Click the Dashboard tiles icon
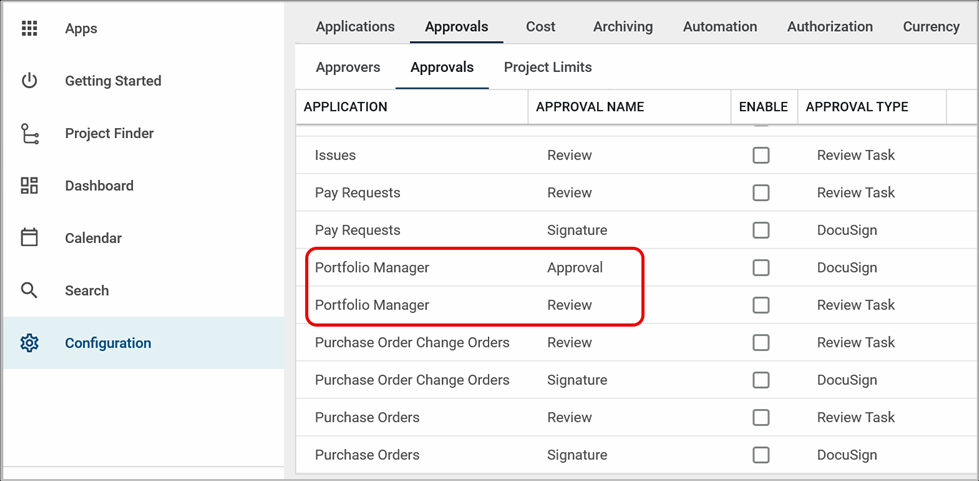This screenshot has height=481, width=979. (29, 186)
